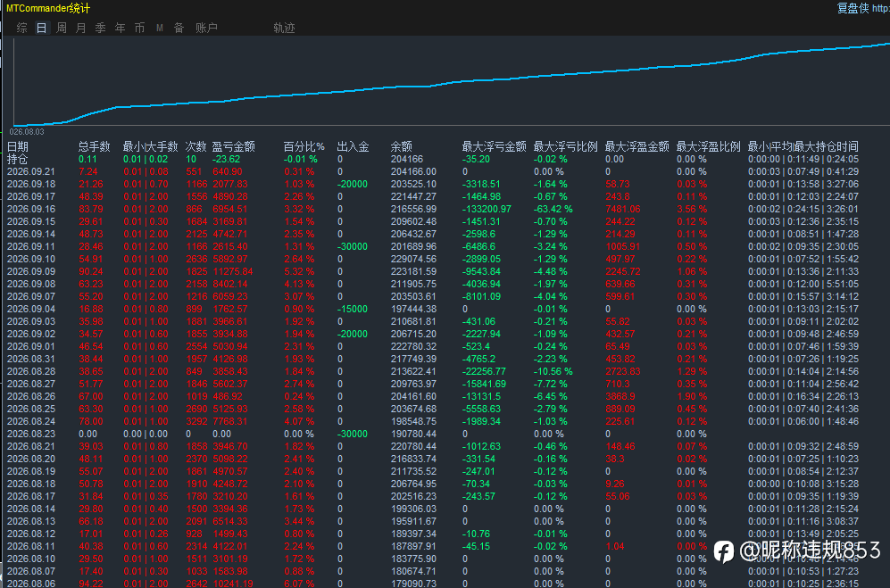The height and width of the screenshot is (588, 890).
Task: Sort by the 日期 column header
Action: (x=18, y=146)
